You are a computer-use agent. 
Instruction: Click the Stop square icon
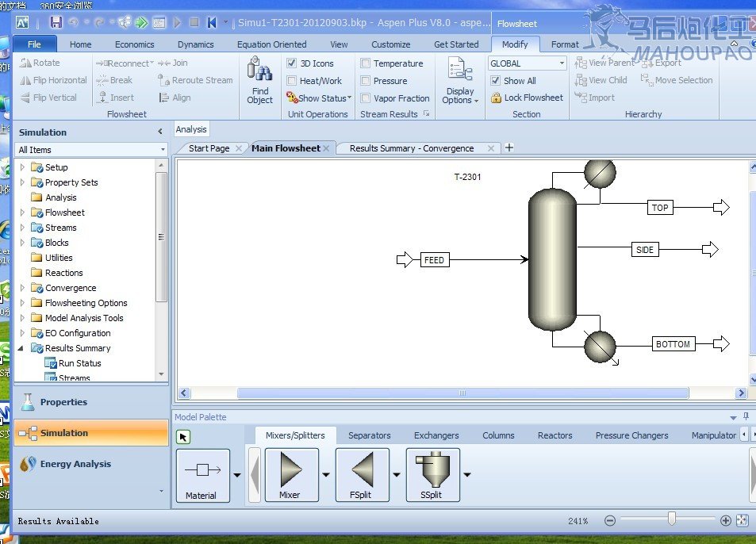(x=194, y=22)
